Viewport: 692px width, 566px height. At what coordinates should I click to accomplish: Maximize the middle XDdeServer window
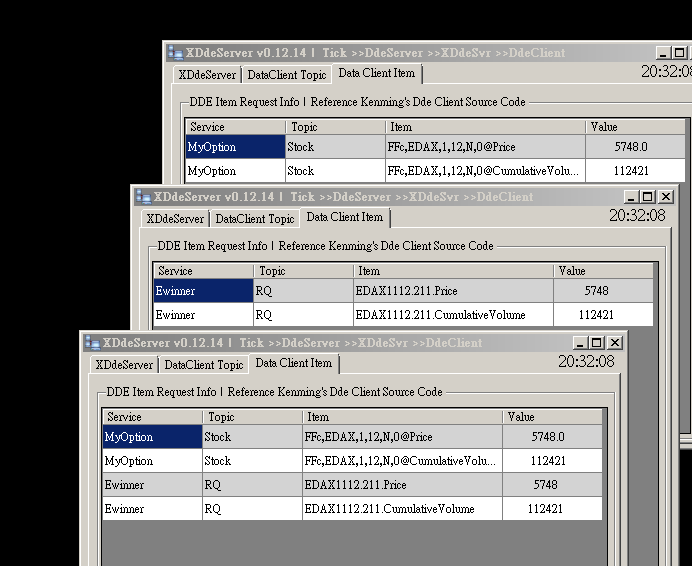648,196
